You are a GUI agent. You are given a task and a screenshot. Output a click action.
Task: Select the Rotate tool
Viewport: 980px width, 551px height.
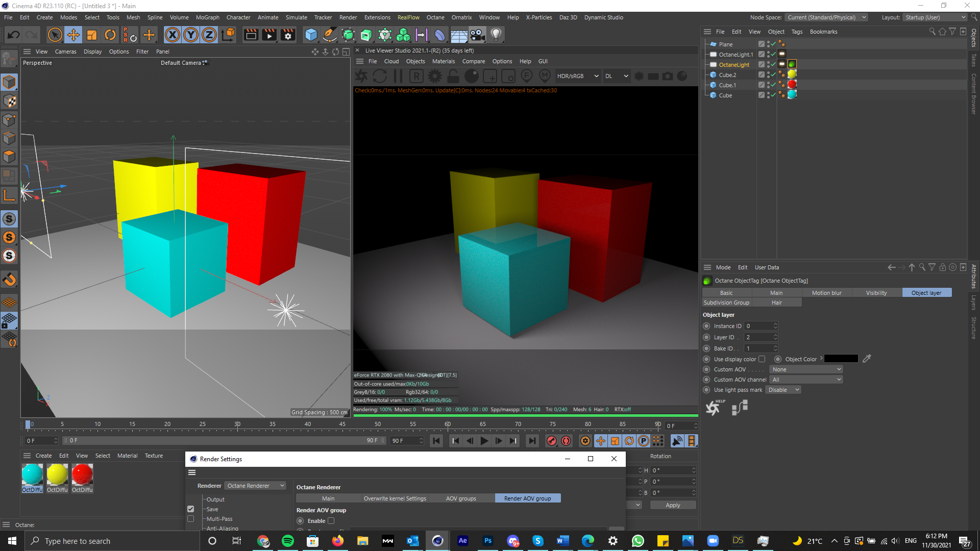pos(110,35)
